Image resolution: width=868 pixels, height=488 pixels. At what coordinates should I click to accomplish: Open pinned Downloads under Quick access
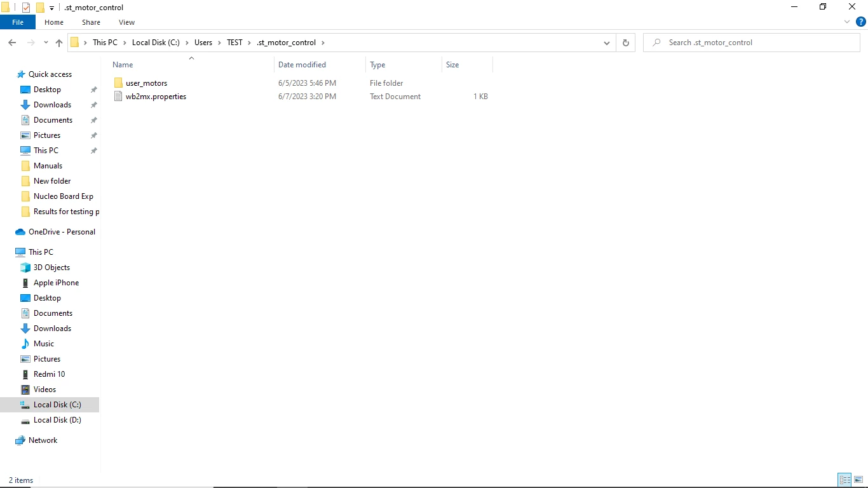click(52, 105)
